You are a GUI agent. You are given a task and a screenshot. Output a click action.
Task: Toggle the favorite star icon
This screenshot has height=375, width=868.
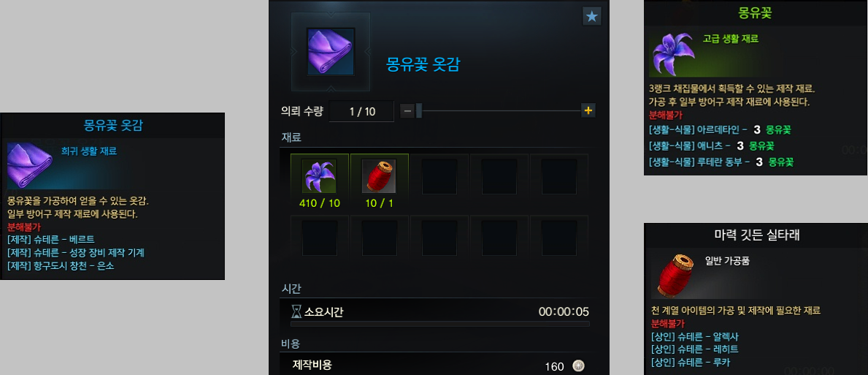click(x=592, y=17)
